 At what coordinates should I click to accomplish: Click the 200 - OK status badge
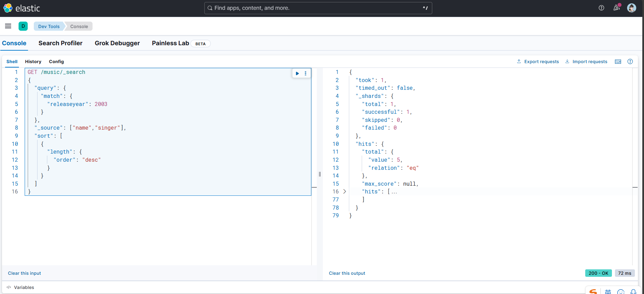point(598,273)
